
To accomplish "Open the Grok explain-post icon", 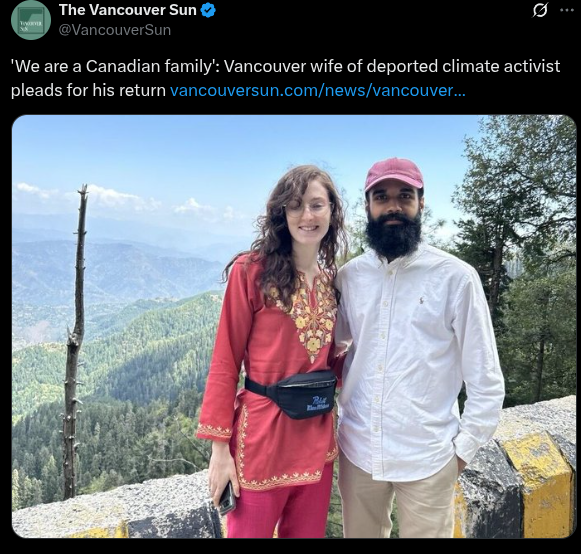I will [540, 10].
